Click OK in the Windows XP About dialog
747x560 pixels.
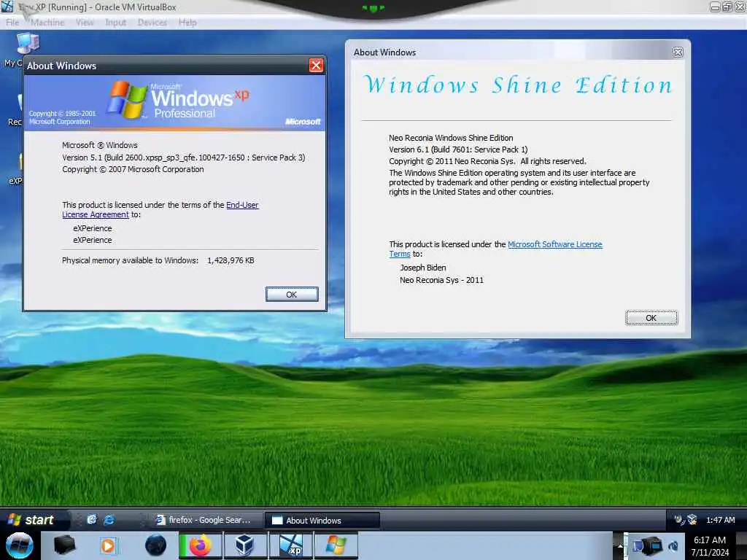[x=292, y=295]
